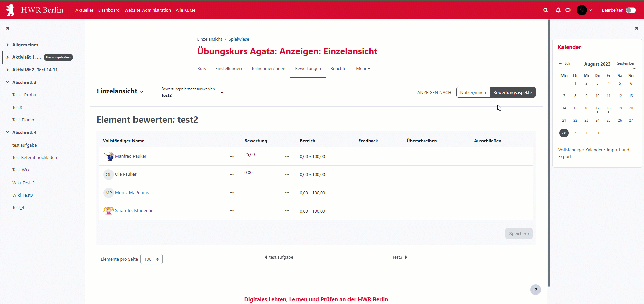Select Bewertungsaspekte view option

tap(512, 92)
